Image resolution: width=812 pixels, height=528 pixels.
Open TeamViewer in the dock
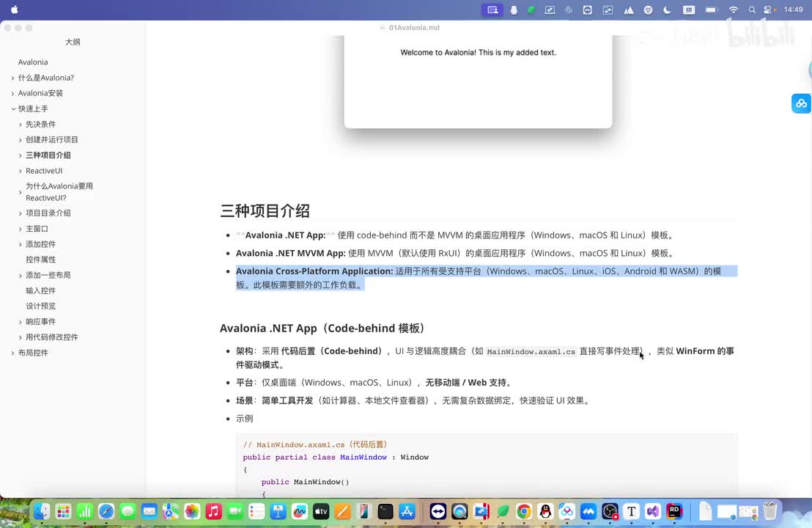tap(438, 512)
